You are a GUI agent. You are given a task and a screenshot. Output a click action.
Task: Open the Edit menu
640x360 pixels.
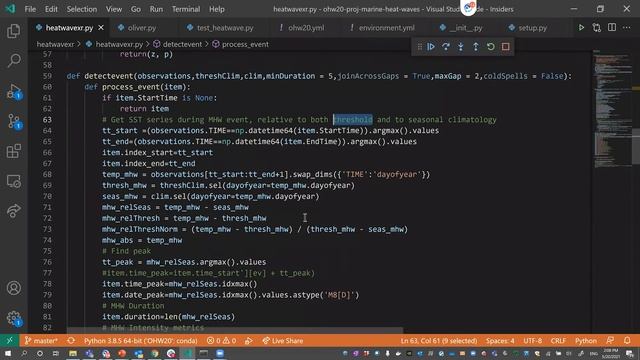coord(51,9)
